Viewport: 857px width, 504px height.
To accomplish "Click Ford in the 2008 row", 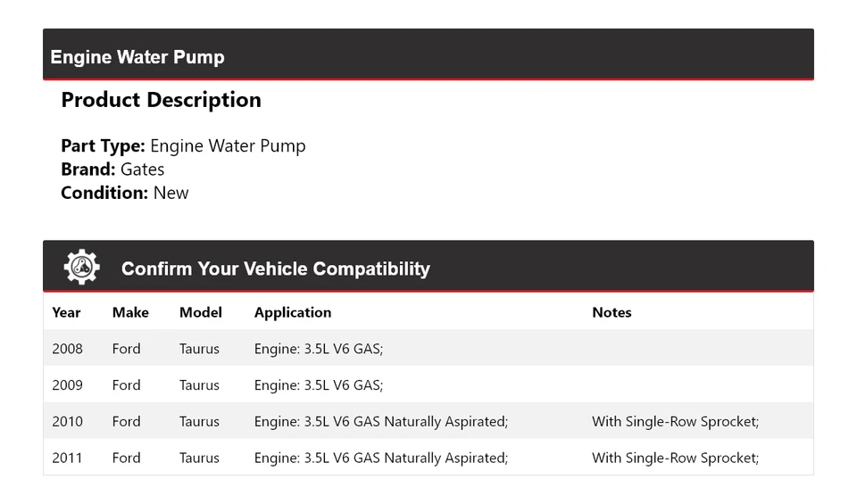I will pos(126,349).
